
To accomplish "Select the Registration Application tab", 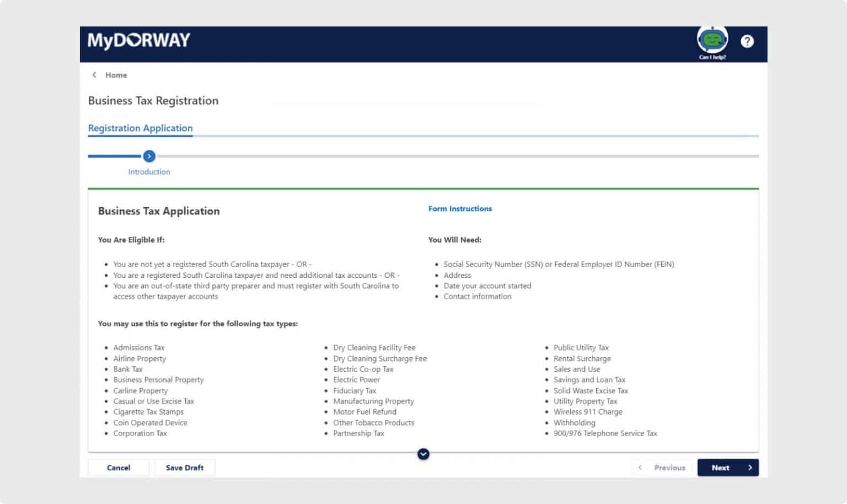I will pos(141,128).
